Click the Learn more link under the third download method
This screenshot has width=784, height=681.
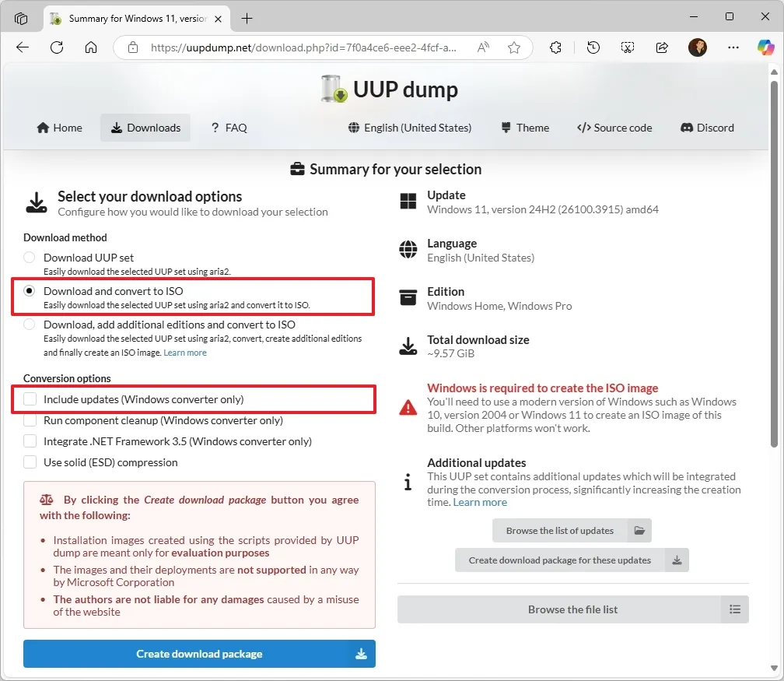point(185,352)
